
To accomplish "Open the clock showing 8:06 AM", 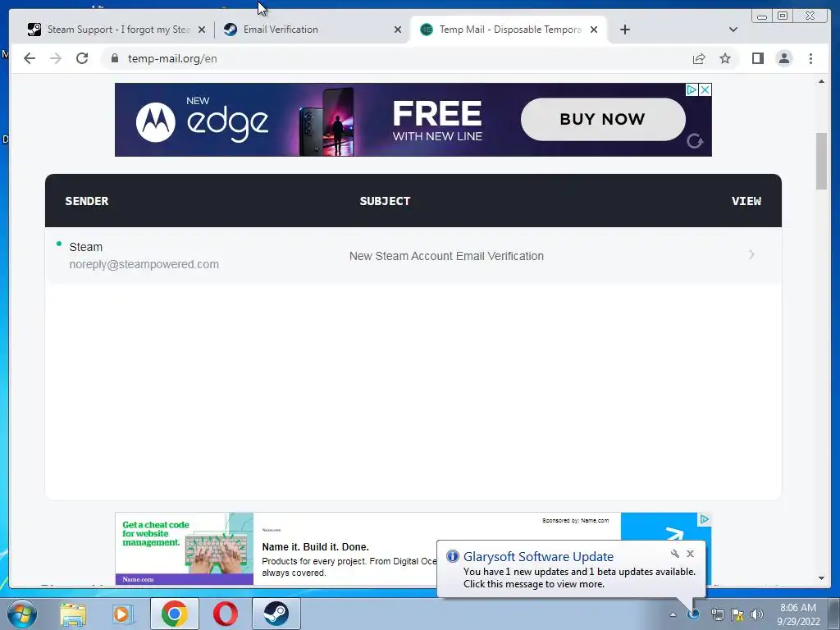I will pos(798,614).
